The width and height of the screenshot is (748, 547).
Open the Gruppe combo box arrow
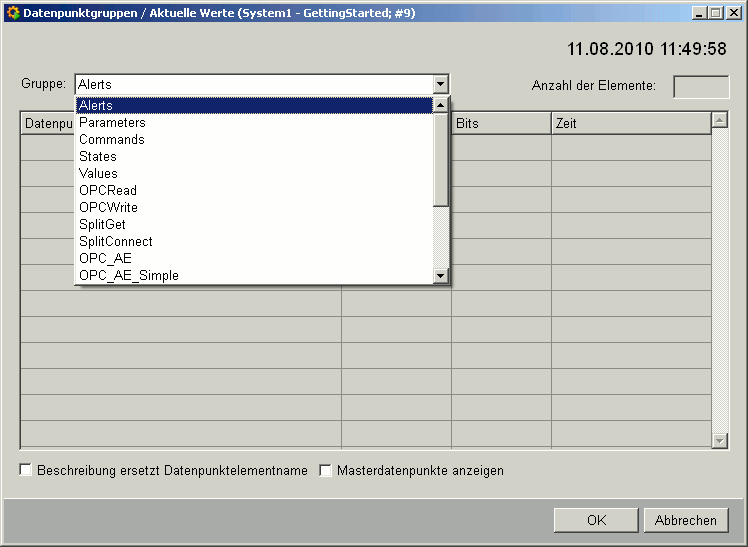point(440,85)
